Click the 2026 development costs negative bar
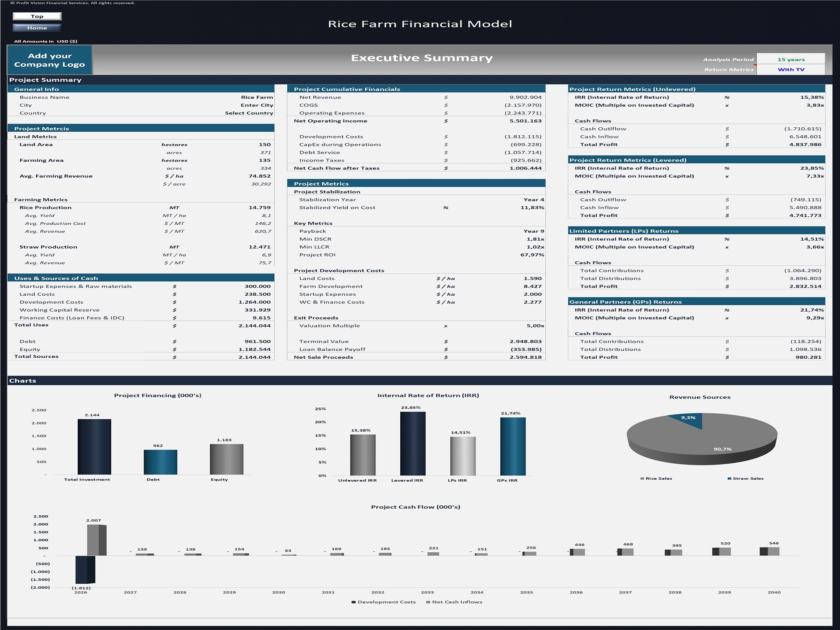This screenshot has height=630, width=840. pyautogui.click(x=85, y=570)
